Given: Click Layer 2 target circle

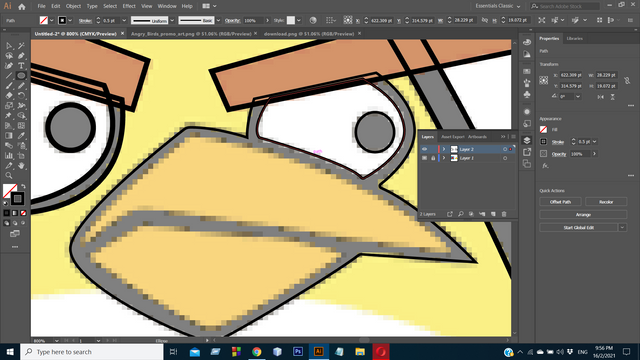Looking at the screenshot, I should [x=505, y=149].
